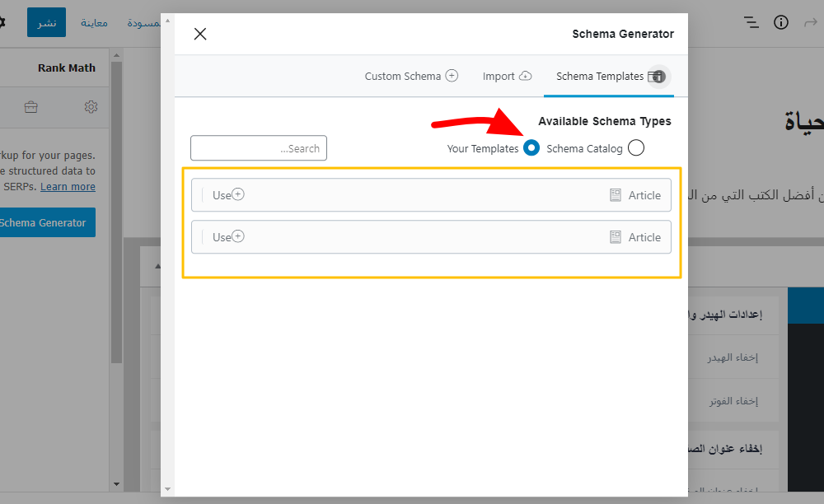Close the Schema Generator dialog
Viewport: 824px width, 504px height.
pos(200,34)
